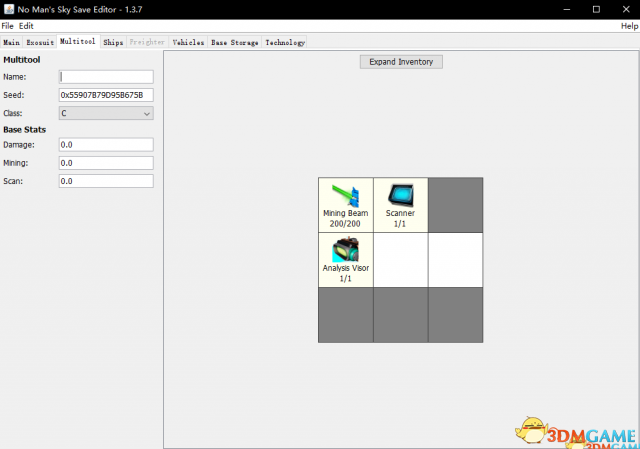Click the Scan value field
The width and height of the screenshot is (640, 449).
(106, 181)
